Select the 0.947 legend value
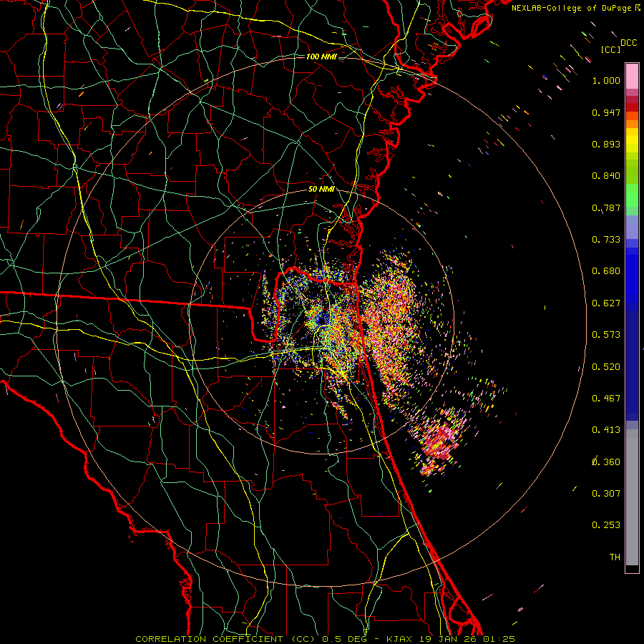This screenshot has height=644, width=644. click(x=606, y=112)
